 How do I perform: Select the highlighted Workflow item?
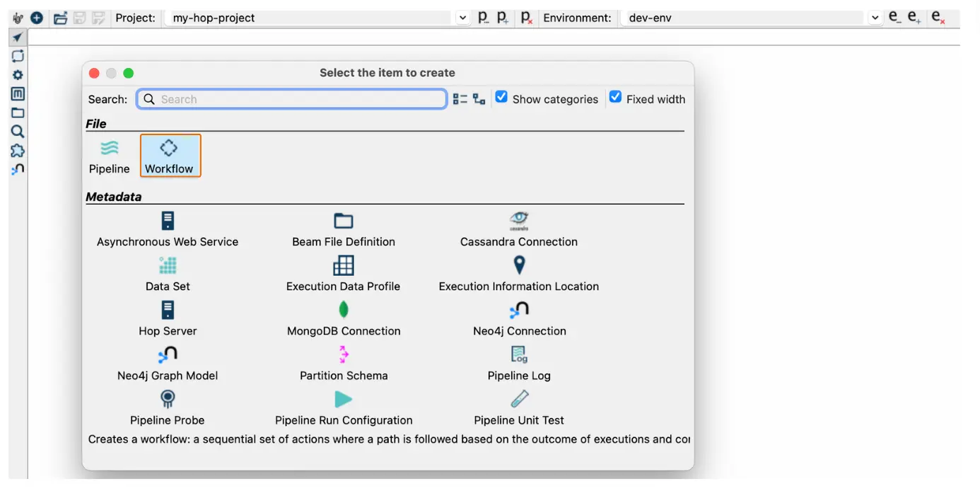[170, 156]
